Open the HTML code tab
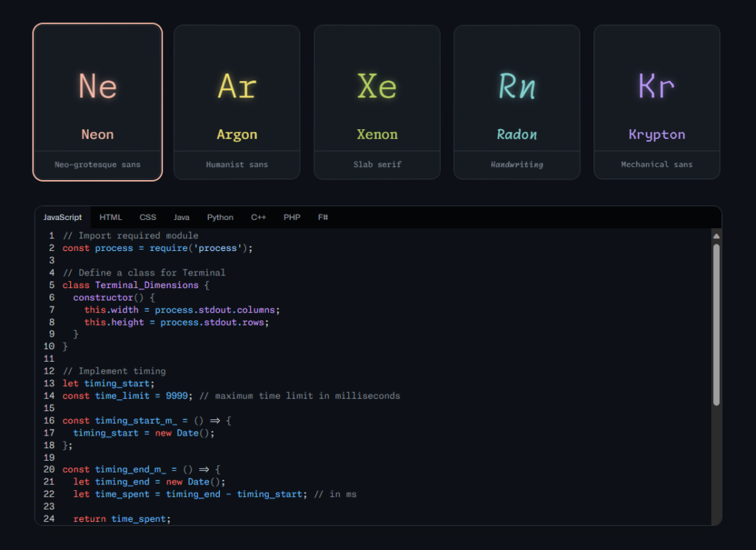756x550 pixels. (x=111, y=217)
